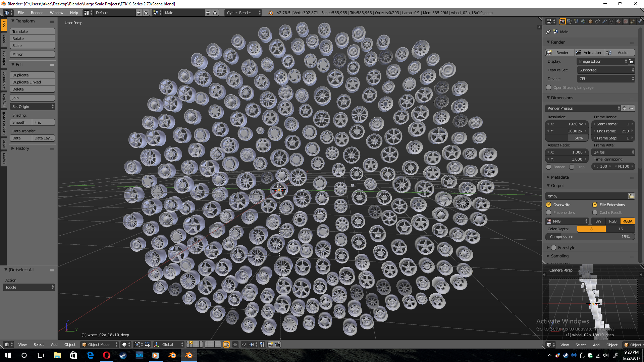Open the Set Origin dropdown
This screenshot has width=644, height=362.
point(32,107)
